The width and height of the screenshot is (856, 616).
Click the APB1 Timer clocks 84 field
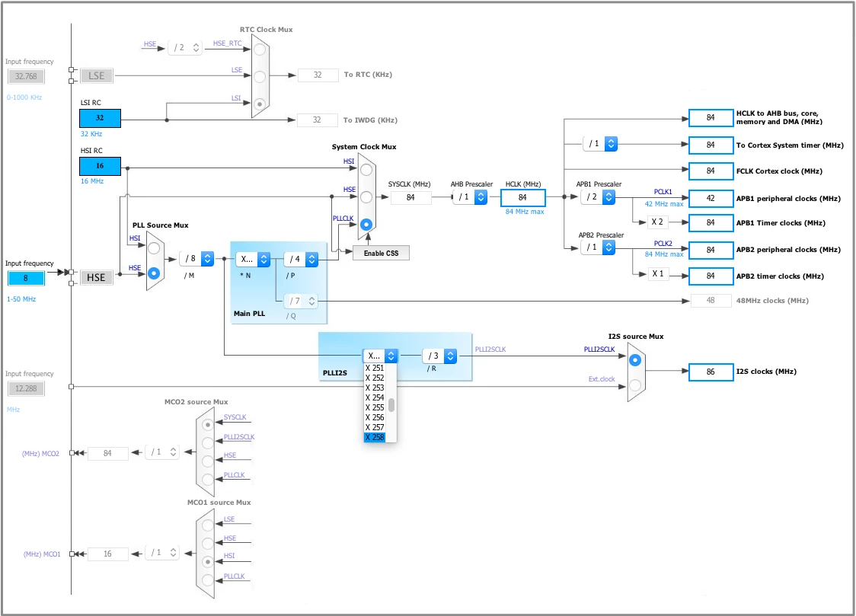tap(711, 222)
